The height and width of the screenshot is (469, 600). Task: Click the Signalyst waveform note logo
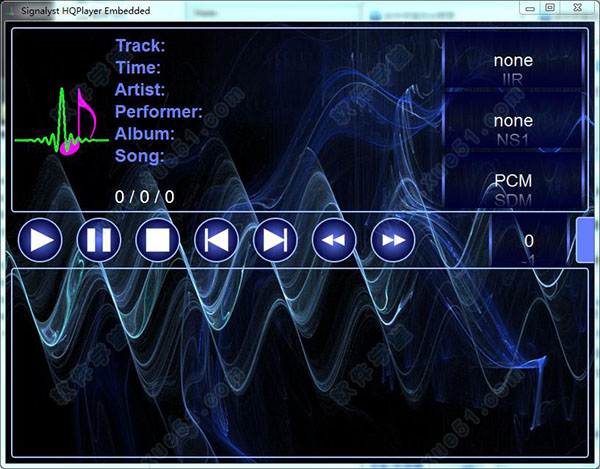tap(62, 122)
